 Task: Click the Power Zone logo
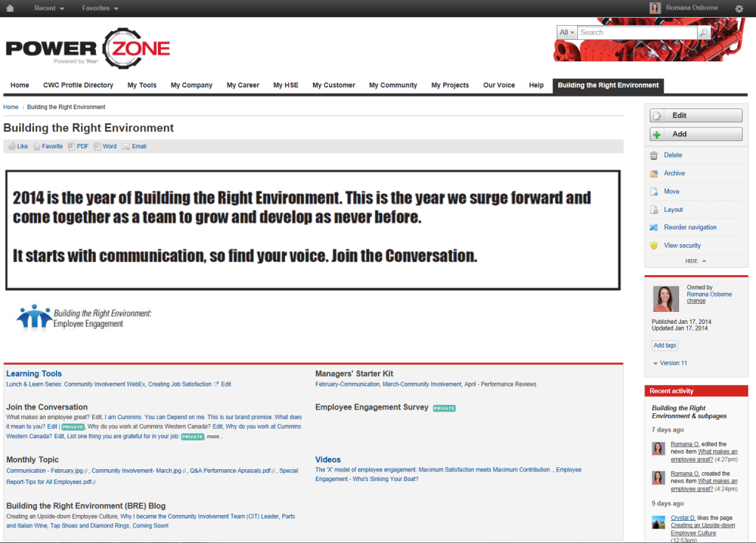(88, 48)
